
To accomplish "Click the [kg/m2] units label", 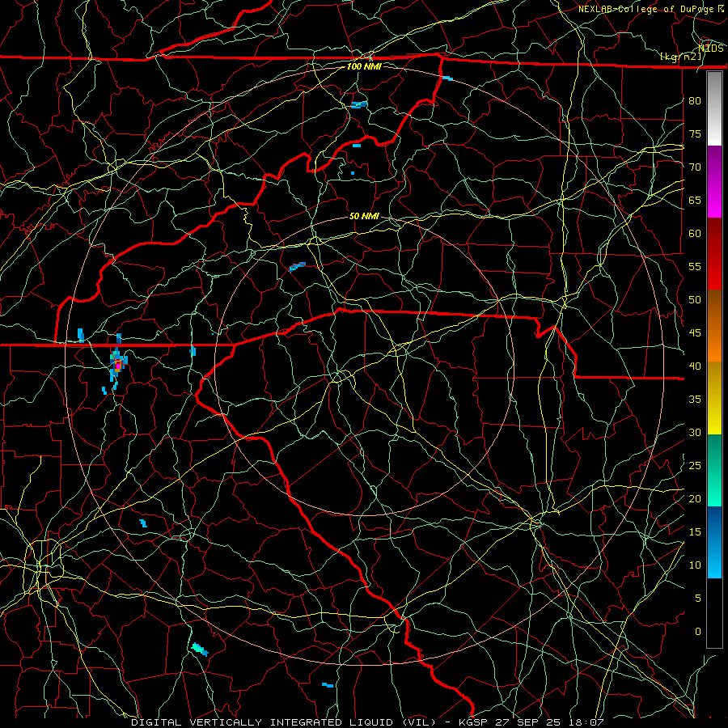I will [x=680, y=57].
